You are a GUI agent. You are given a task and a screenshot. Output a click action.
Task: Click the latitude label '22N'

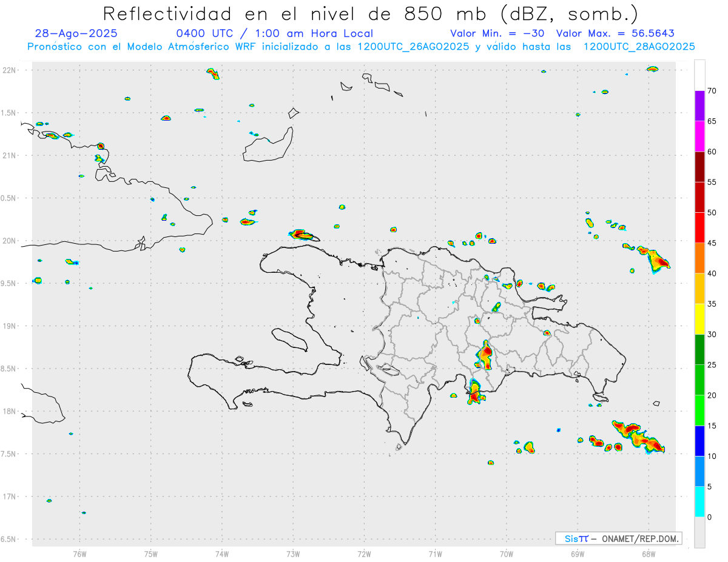tap(10, 70)
